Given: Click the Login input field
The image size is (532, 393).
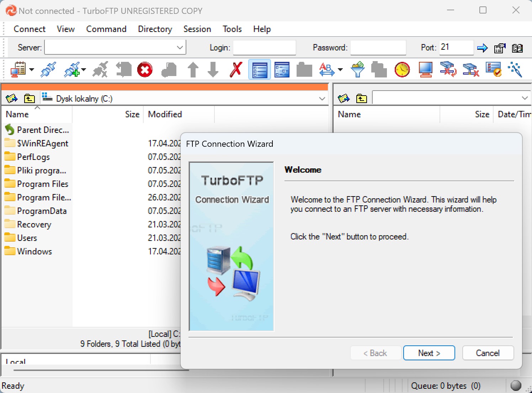Looking at the screenshot, I should coord(264,48).
